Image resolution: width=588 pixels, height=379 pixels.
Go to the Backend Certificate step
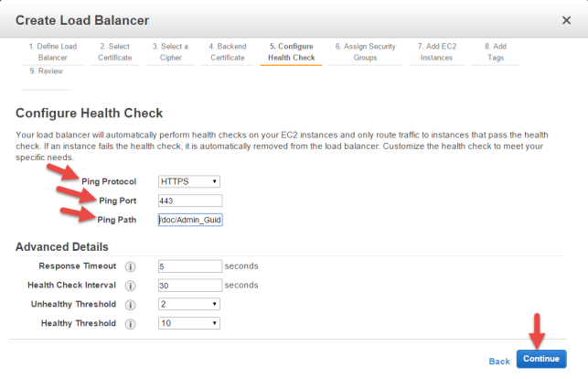tap(228, 52)
